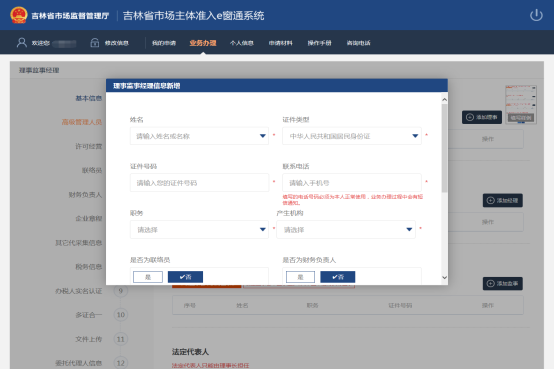554x369 pixels.
Task: Select 财务负责人 in the sidebar
Action: [85, 195]
